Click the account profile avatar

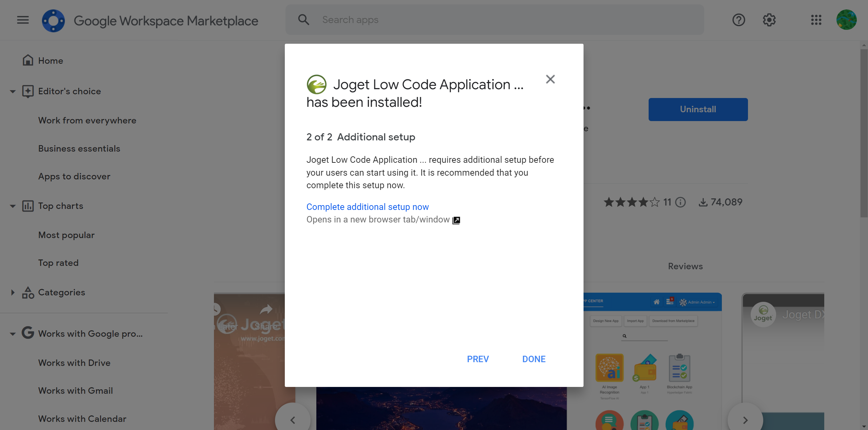846,20
